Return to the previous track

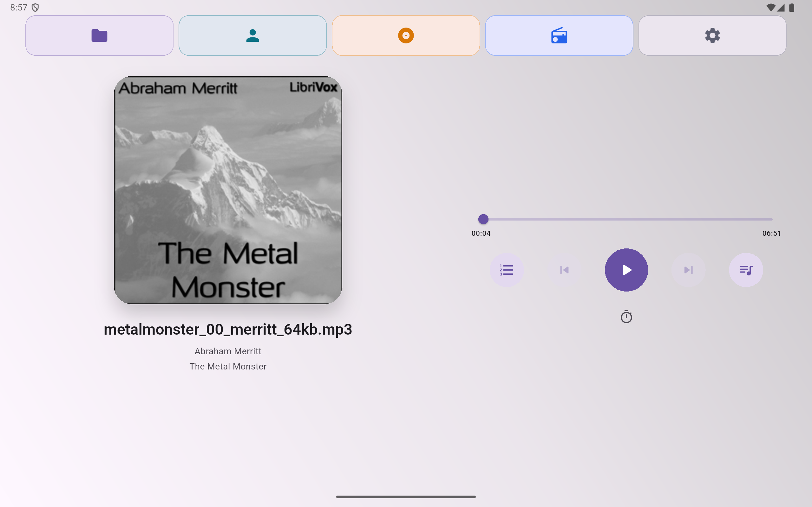click(564, 270)
